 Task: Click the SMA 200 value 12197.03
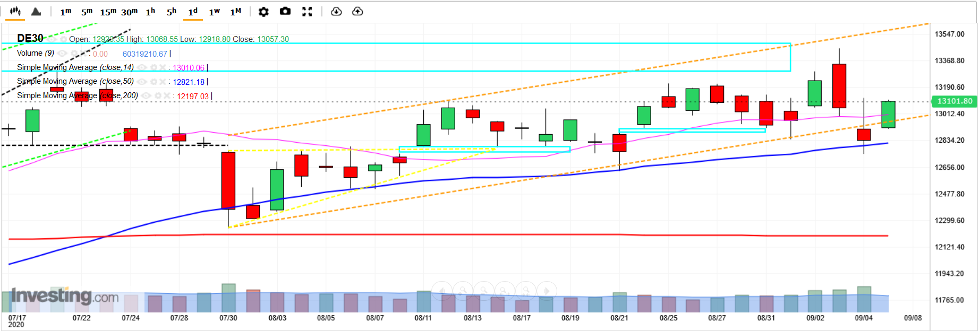[x=193, y=97]
